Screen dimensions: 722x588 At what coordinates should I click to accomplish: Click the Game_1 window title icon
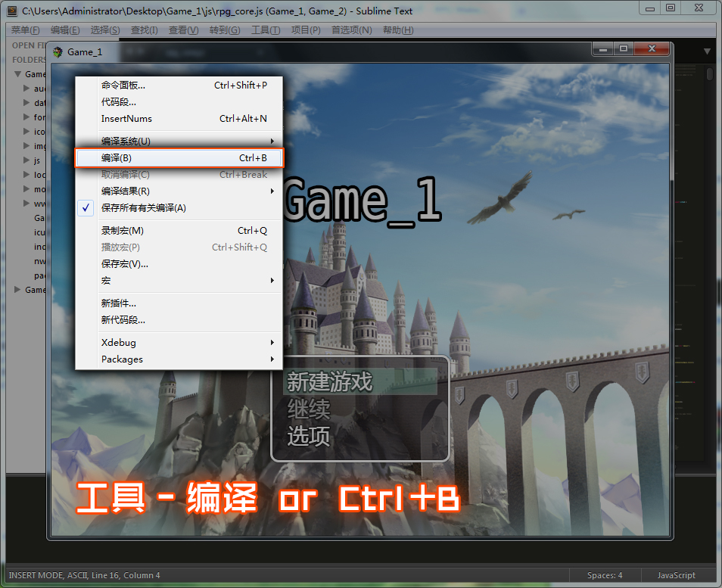pos(58,52)
